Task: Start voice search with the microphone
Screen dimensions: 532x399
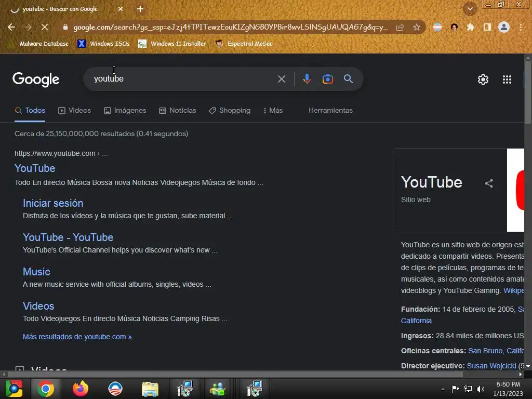Action: (x=307, y=79)
